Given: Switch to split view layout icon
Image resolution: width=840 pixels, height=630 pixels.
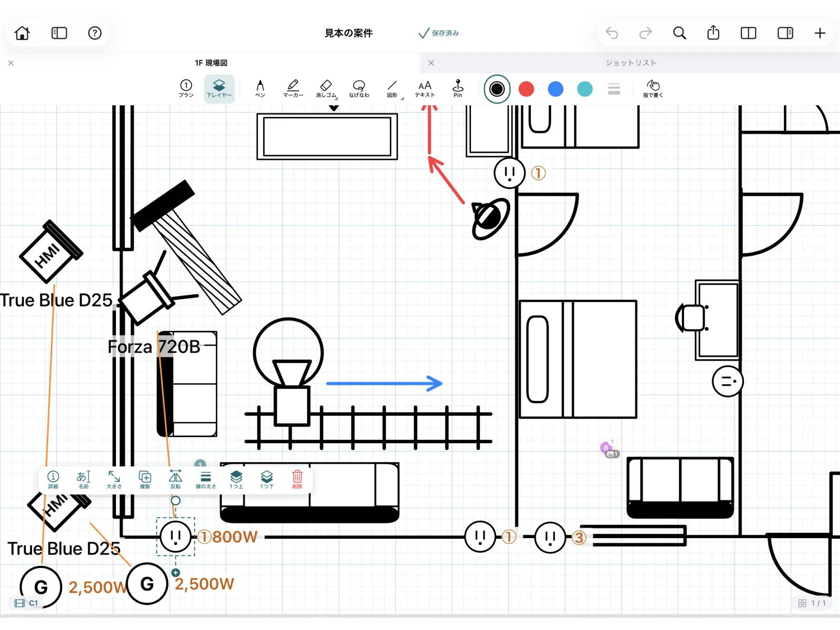Looking at the screenshot, I should click(748, 33).
